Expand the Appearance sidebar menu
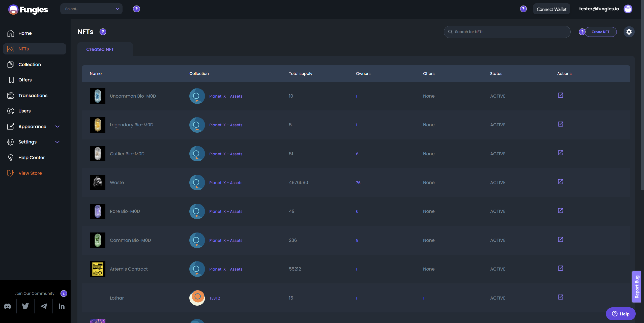This screenshot has height=323, width=644. [x=57, y=127]
